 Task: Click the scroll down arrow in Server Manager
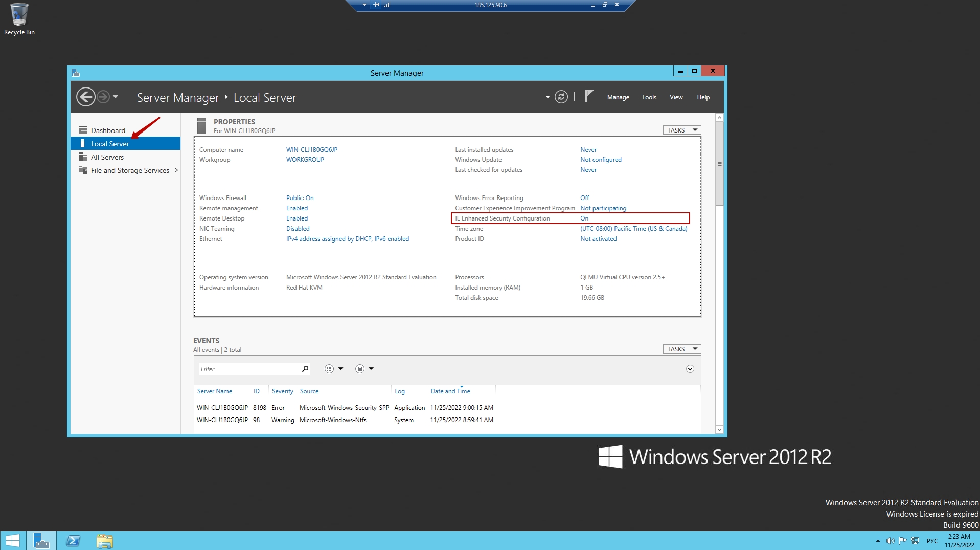(719, 430)
